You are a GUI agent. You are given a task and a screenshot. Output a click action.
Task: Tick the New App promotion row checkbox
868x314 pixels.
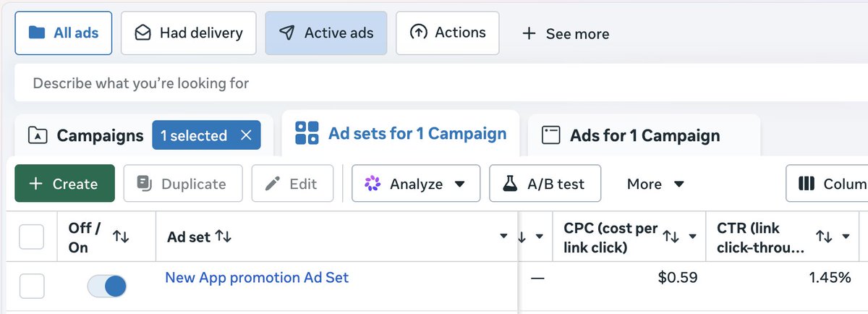click(31, 287)
